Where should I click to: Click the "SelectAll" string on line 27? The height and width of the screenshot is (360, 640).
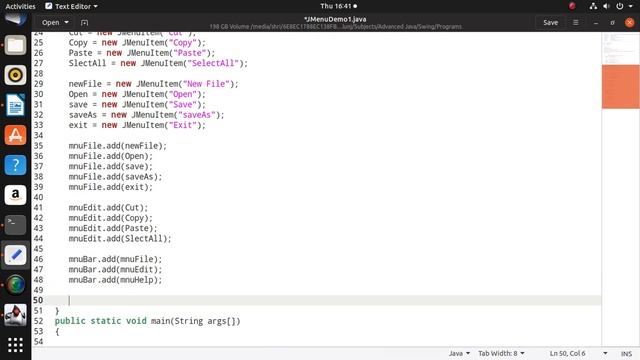click(x=213, y=63)
